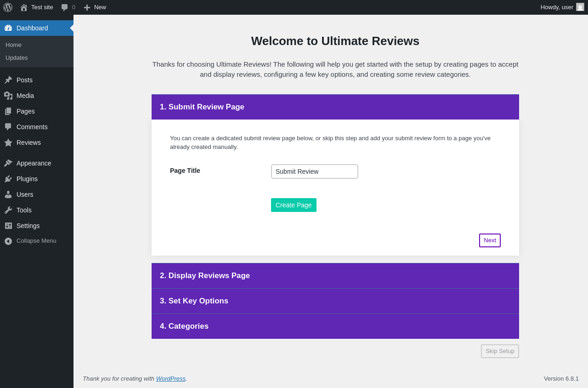Click the Dashboard menu label
Screen dimensions: 588x388
click(x=32, y=28)
